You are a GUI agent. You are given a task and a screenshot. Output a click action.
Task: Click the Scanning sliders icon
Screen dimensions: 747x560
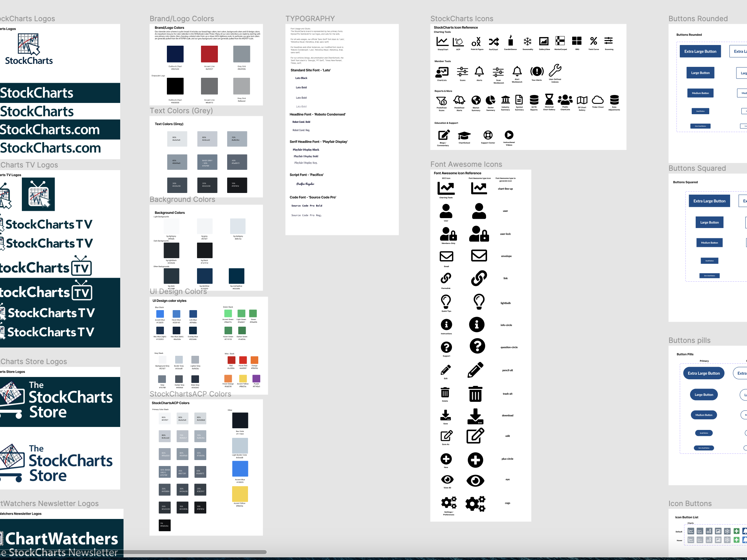tap(609, 41)
